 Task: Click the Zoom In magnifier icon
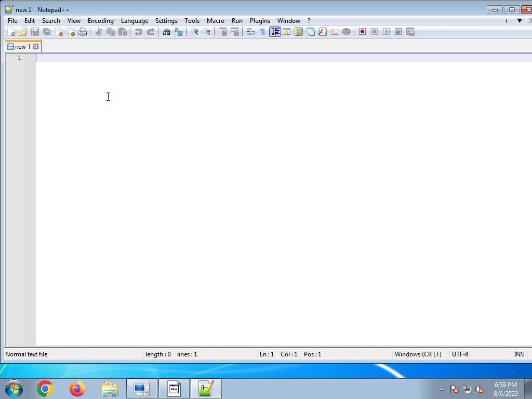(194, 32)
